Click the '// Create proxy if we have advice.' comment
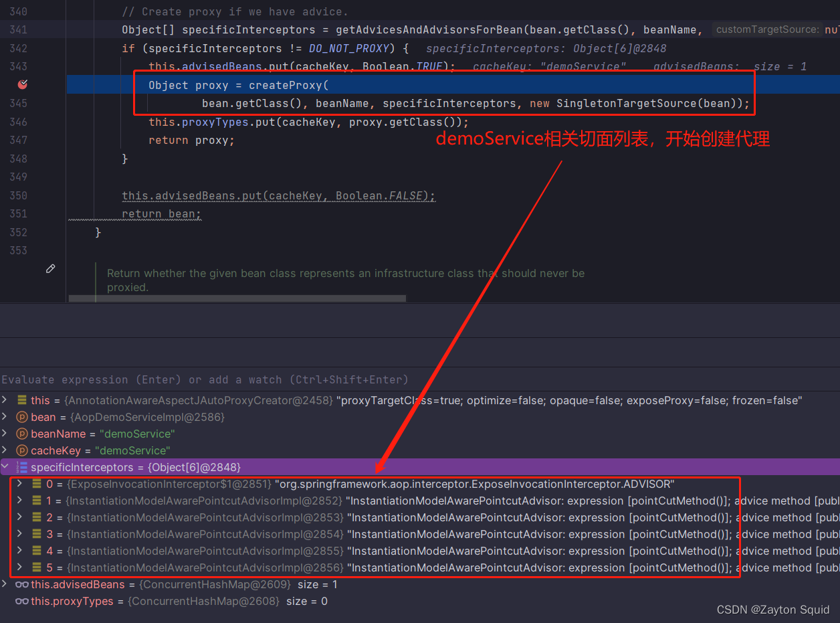Screen dimensions: 840x623 tap(235, 11)
